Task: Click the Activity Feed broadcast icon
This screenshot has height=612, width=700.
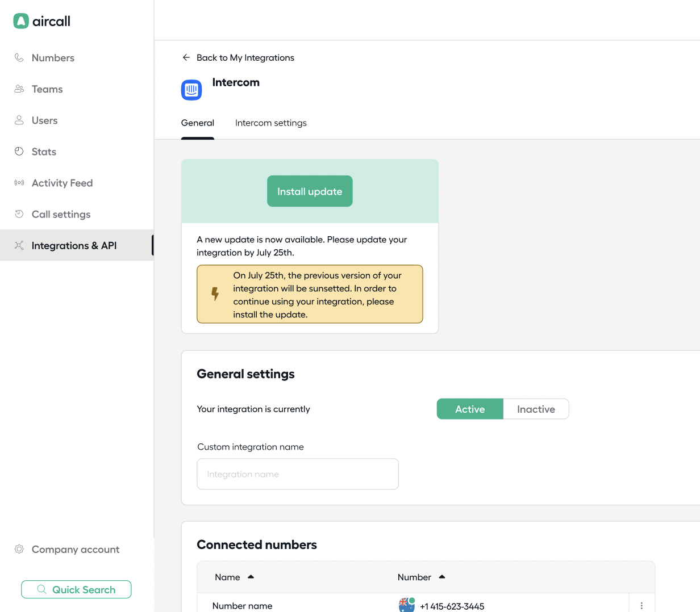Action: tap(19, 183)
